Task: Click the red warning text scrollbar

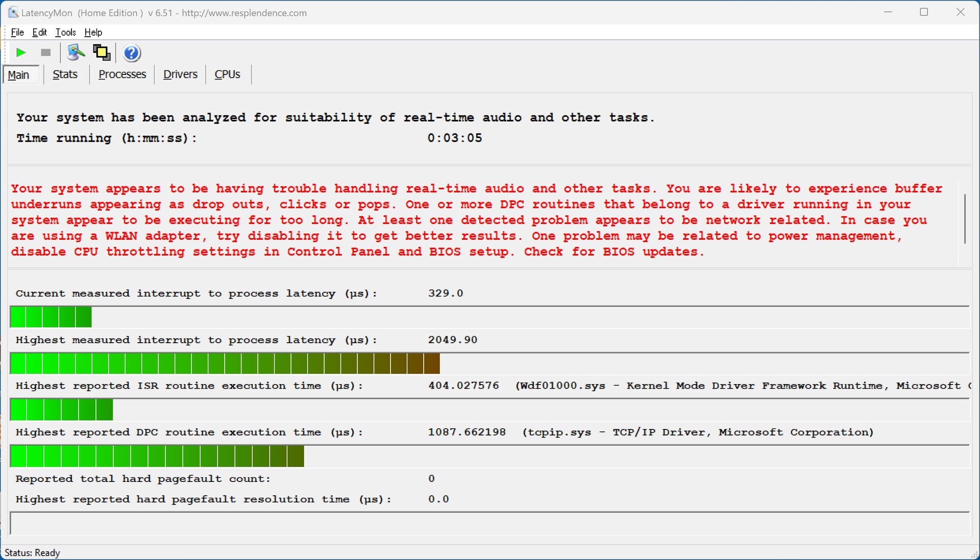Action: coord(964,219)
